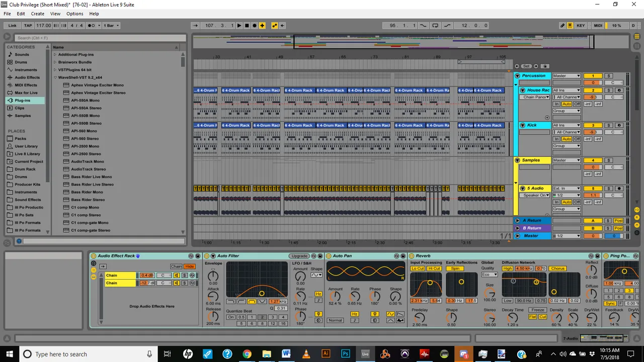Toggle Sync in Ping Pong Delay
The image size is (644, 362).
[x=610, y=304]
